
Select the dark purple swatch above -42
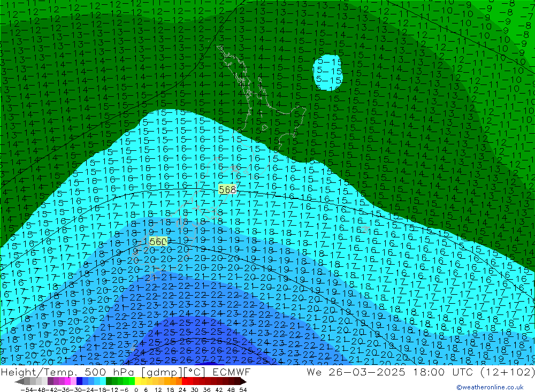(50, 381)
